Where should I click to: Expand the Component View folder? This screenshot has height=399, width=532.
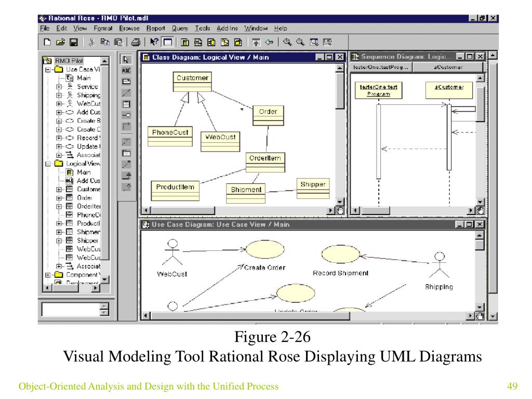(x=48, y=275)
